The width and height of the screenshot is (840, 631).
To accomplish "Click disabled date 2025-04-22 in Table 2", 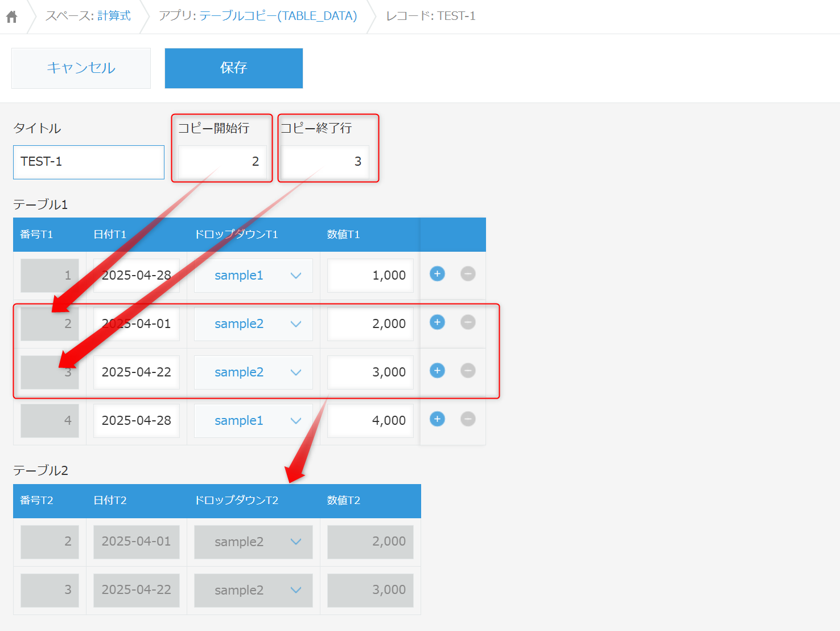I will [x=137, y=591].
